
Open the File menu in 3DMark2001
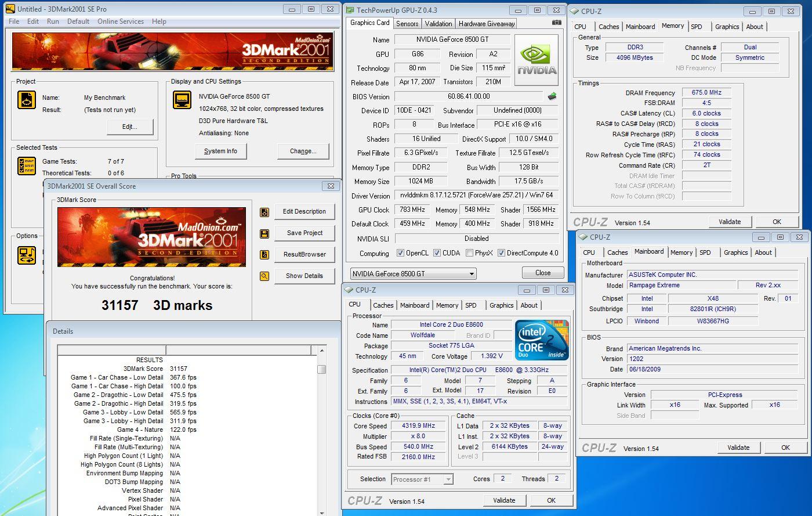14,21
